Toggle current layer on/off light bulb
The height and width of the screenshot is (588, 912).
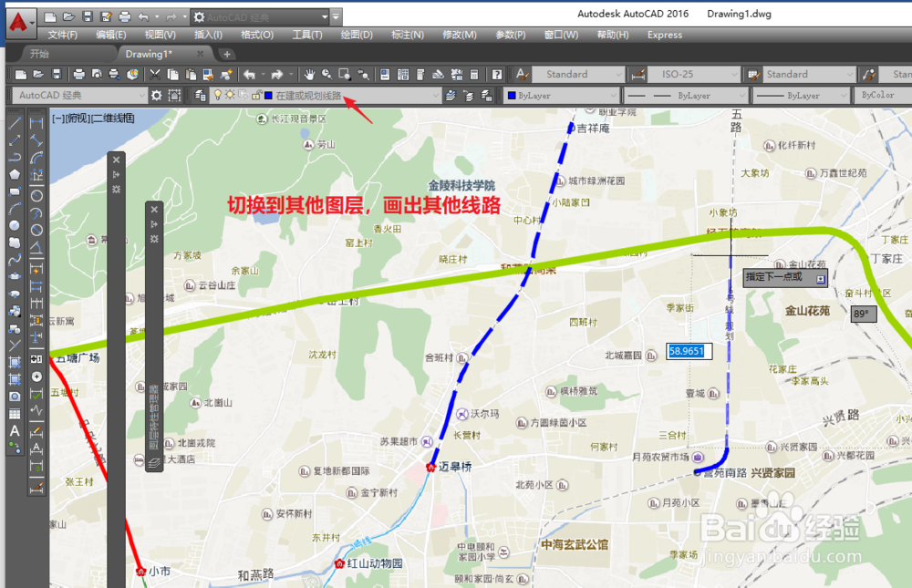pos(218,95)
